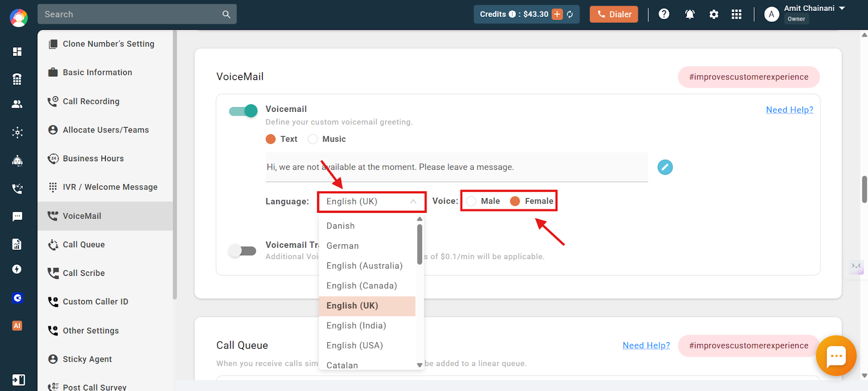The width and height of the screenshot is (868, 391).
Task: Edit the voicemail greeting with pencil icon
Action: pyautogui.click(x=665, y=167)
